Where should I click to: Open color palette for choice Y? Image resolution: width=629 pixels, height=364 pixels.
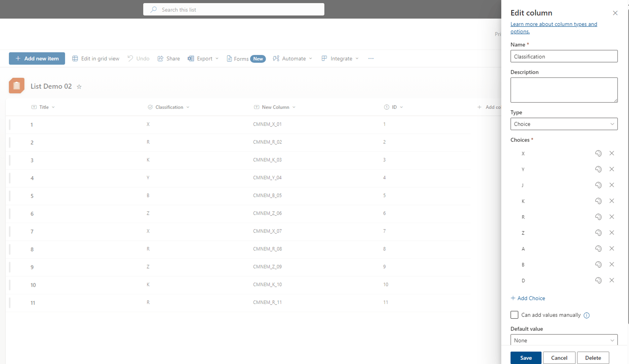(598, 169)
